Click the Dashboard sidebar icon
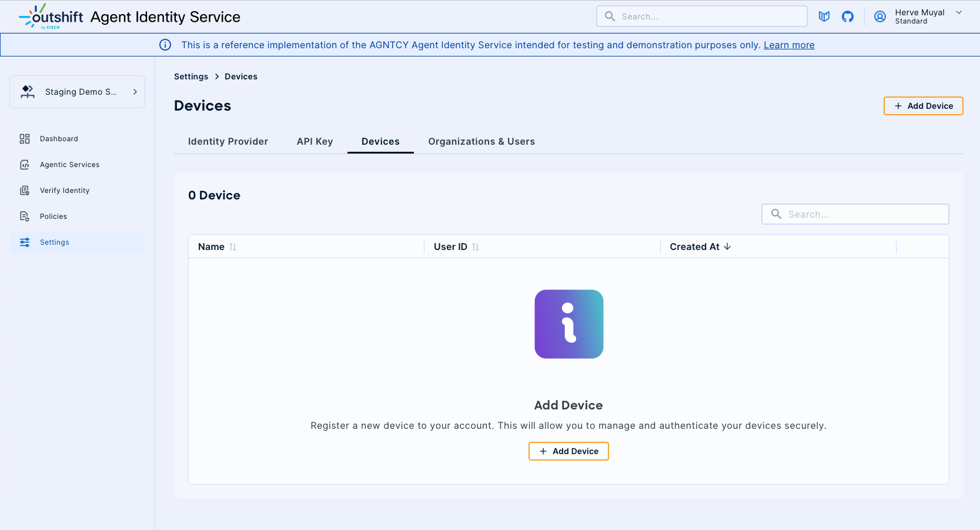Viewport: 980px width, 530px height. [25, 139]
